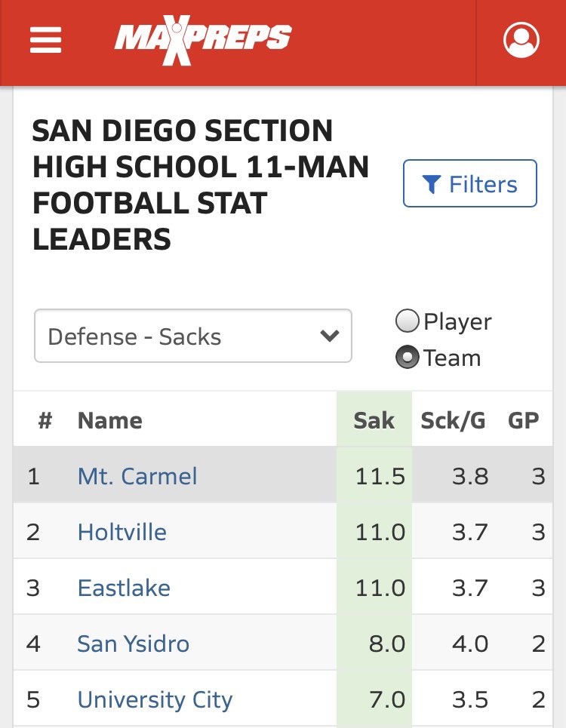Open the University City team link

pos(155,699)
